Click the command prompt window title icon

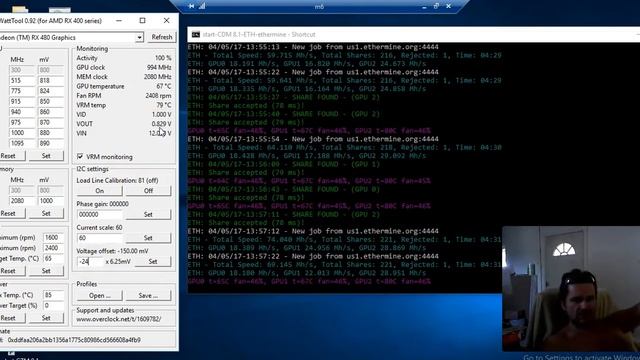(196, 35)
